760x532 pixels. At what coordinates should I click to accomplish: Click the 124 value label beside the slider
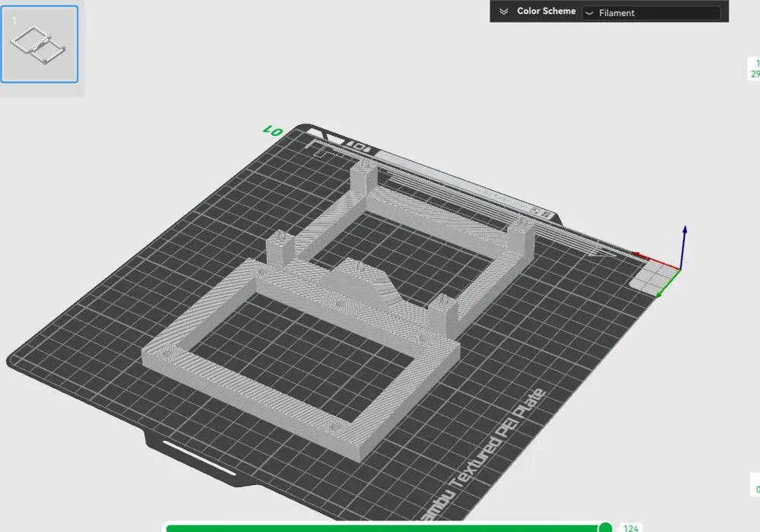[x=631, y=528]
